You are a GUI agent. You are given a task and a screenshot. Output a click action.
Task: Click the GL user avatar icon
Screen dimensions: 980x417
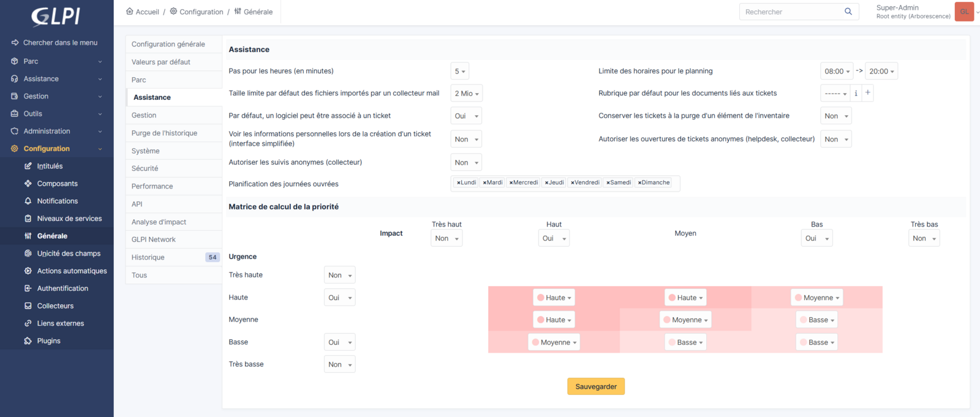point(964,12)
